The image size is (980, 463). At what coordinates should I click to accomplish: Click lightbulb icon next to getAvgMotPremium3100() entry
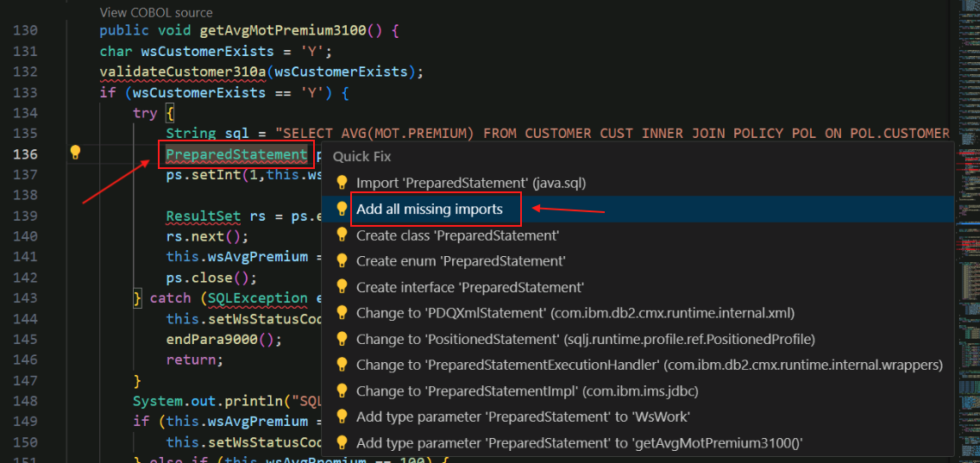click(342, 442)
